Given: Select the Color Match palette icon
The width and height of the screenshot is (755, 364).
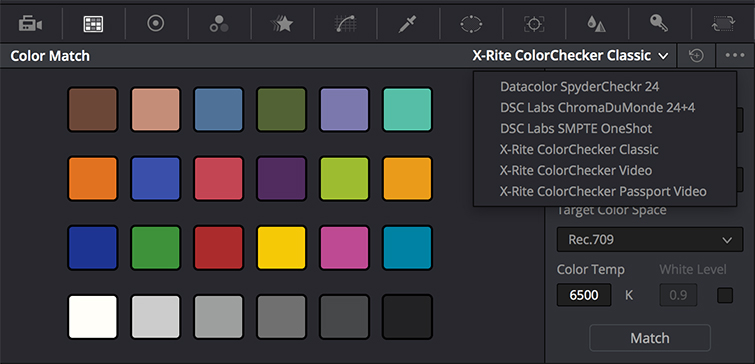Looking at the screenshot, I should click(93, 23).
